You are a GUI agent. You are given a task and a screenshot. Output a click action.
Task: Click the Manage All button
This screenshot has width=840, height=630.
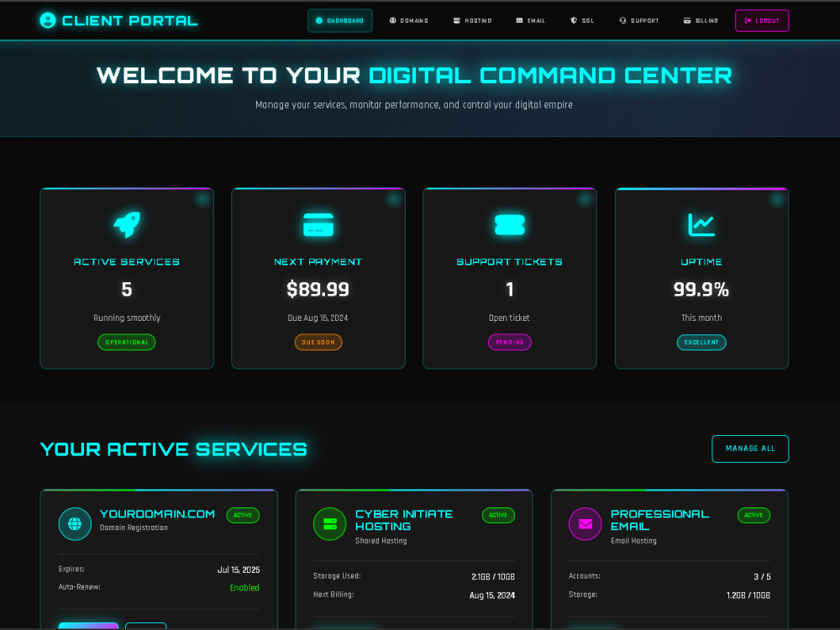(750, 449)
